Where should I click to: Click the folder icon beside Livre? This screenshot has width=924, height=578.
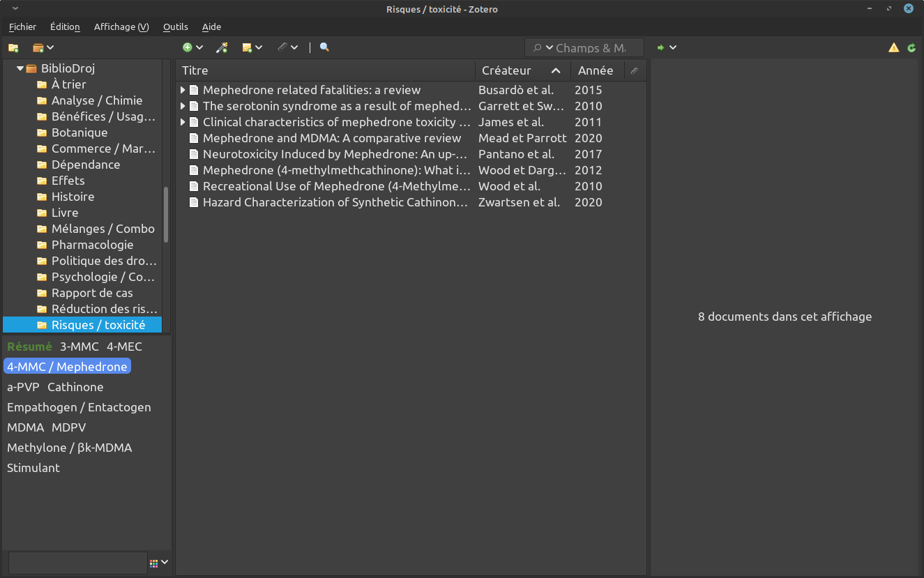coord(42,213)
